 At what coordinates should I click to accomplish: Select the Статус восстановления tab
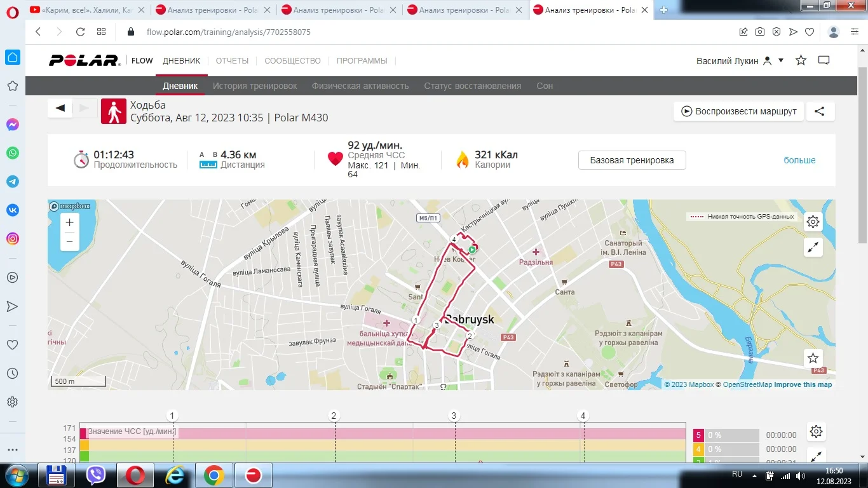[473, 86]
